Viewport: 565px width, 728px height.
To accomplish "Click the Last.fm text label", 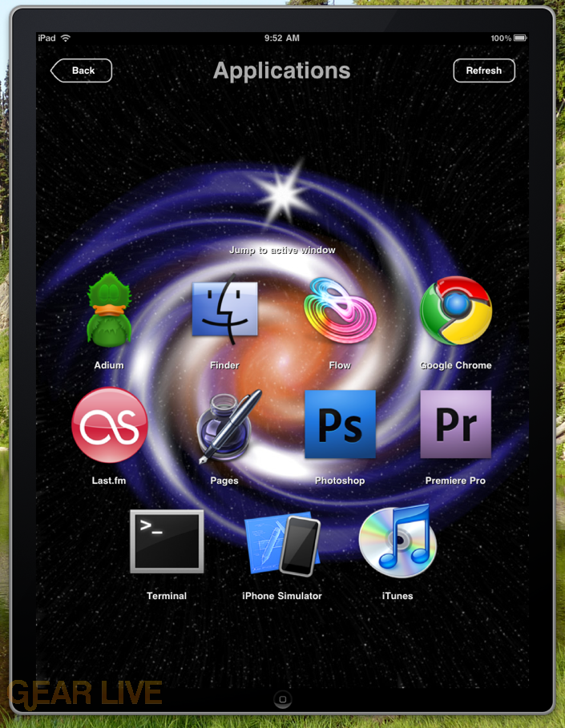I will coord(109,481).
